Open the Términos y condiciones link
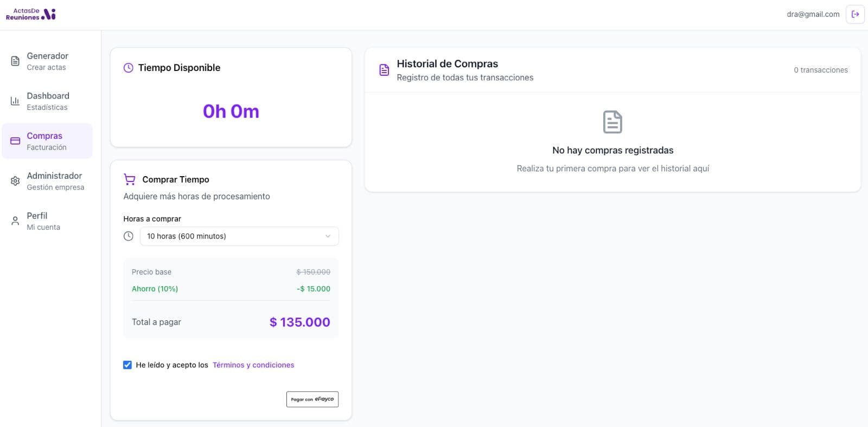 (253, 365)
